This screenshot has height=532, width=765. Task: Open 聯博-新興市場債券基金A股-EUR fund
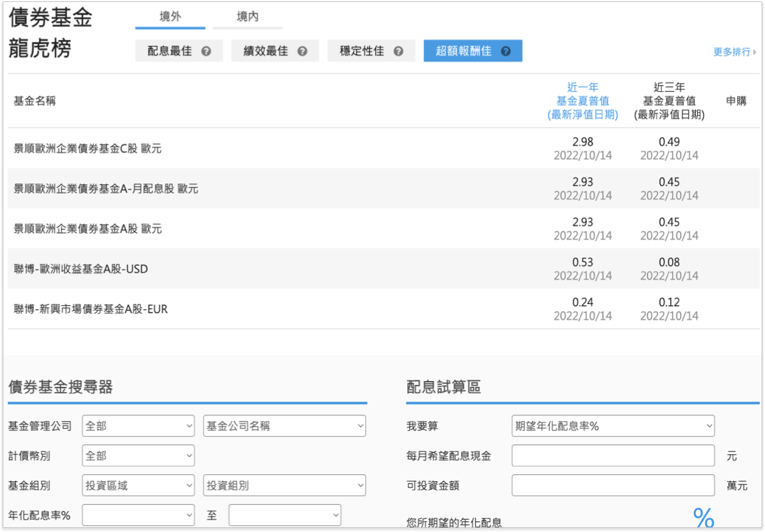pos(91,309)
